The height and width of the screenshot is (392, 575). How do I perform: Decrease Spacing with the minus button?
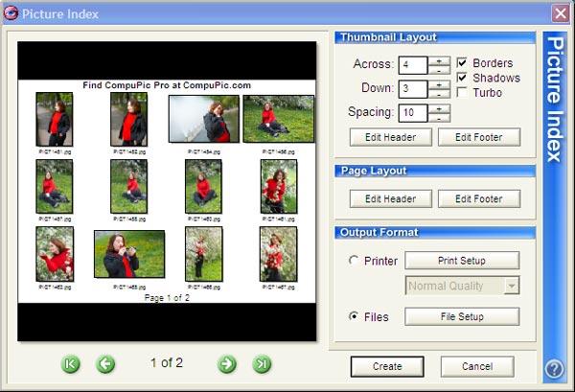coord(439,118)
